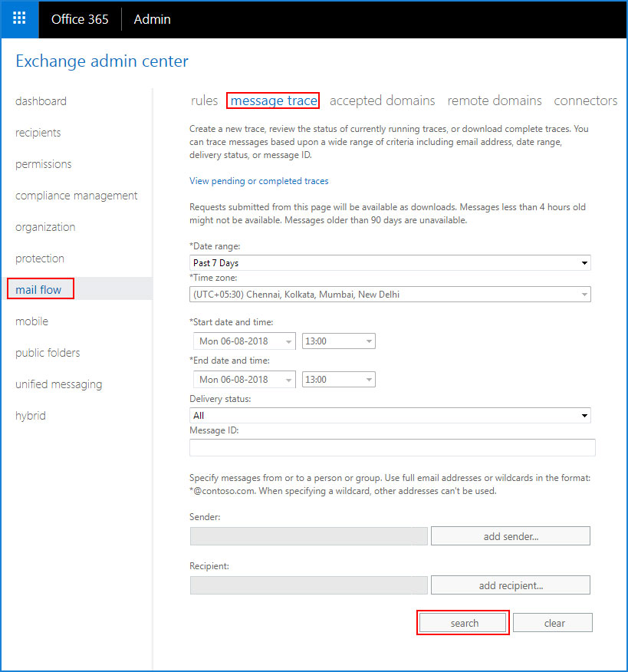628x672 pixels.
Task: Open View pending or completed traces link
Action: (258, 181)
